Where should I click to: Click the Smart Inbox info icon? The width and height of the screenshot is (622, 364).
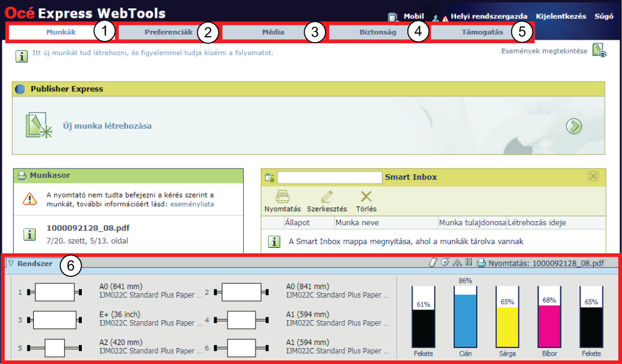tap(274, 241)
